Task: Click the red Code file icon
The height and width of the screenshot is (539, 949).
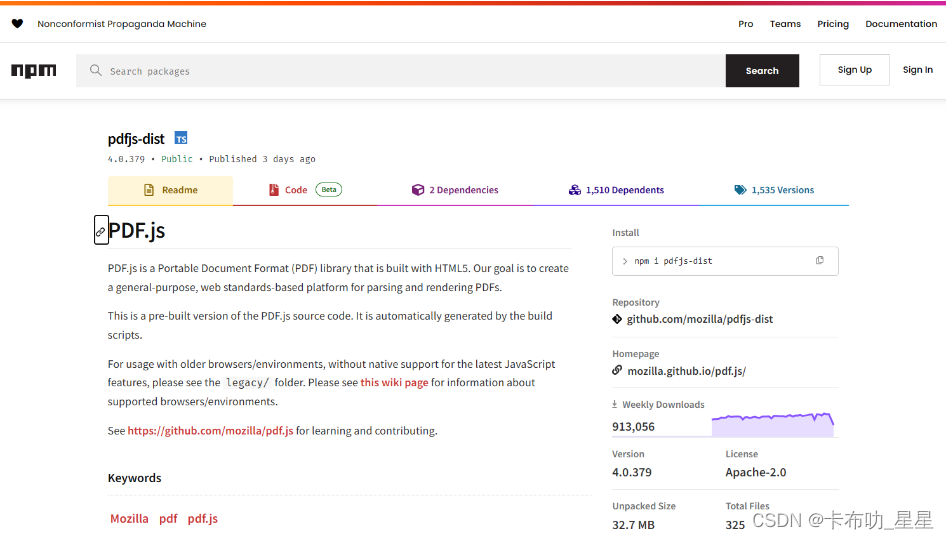Action: [x=274, y=190]
